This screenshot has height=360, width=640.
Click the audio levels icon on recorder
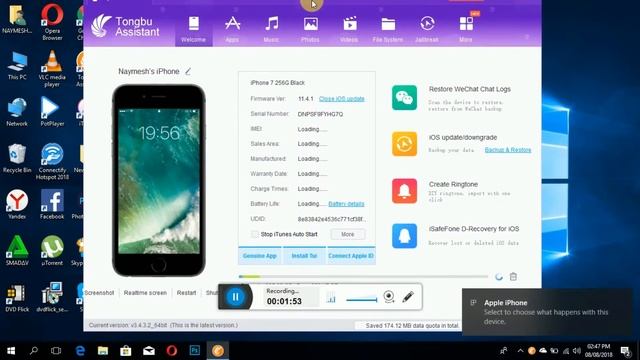tap(331, 298)
